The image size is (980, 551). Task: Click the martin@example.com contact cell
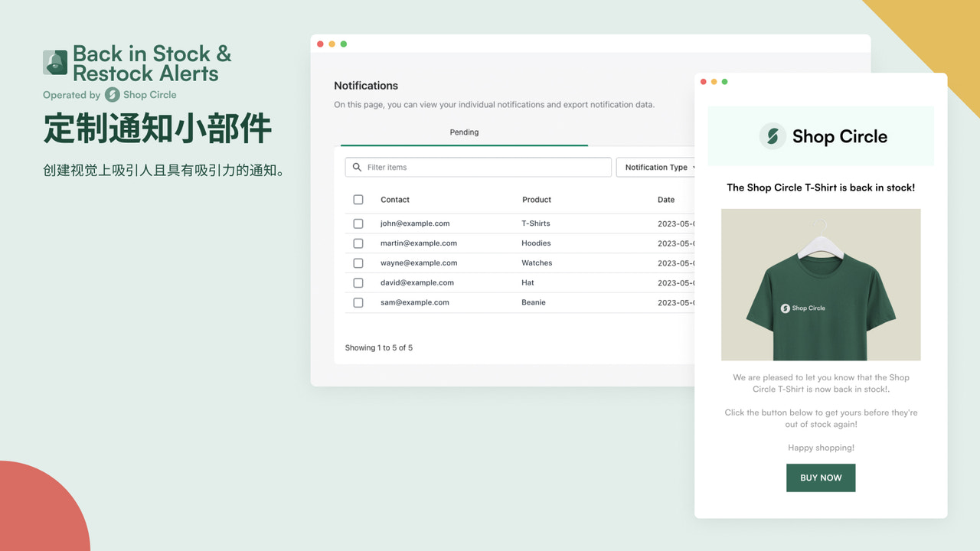point(419,243)
